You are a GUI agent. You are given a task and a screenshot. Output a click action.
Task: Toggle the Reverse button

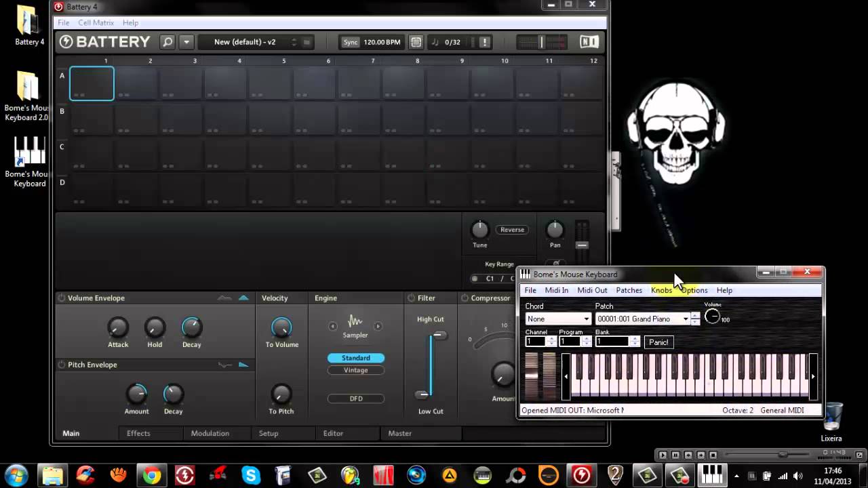coord(512,230)
